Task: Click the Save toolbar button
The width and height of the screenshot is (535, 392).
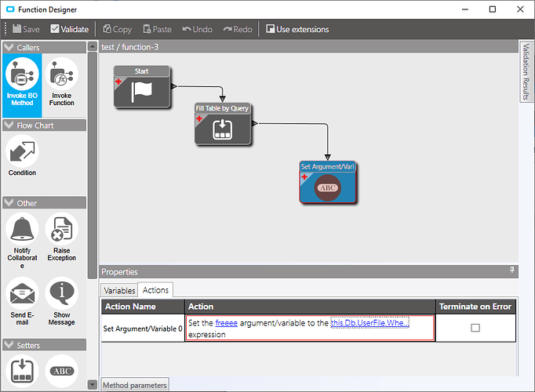Action: click(26, 29)
